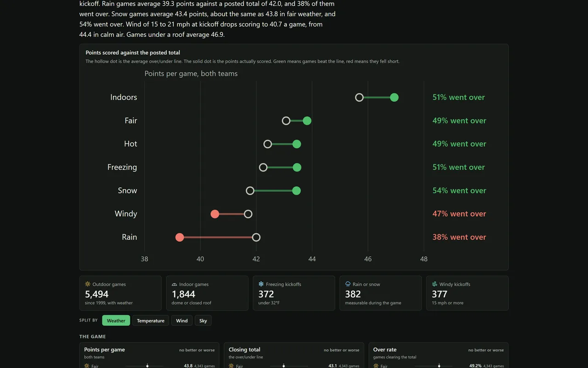Click the 'Closing total' card title

[244, 350]
